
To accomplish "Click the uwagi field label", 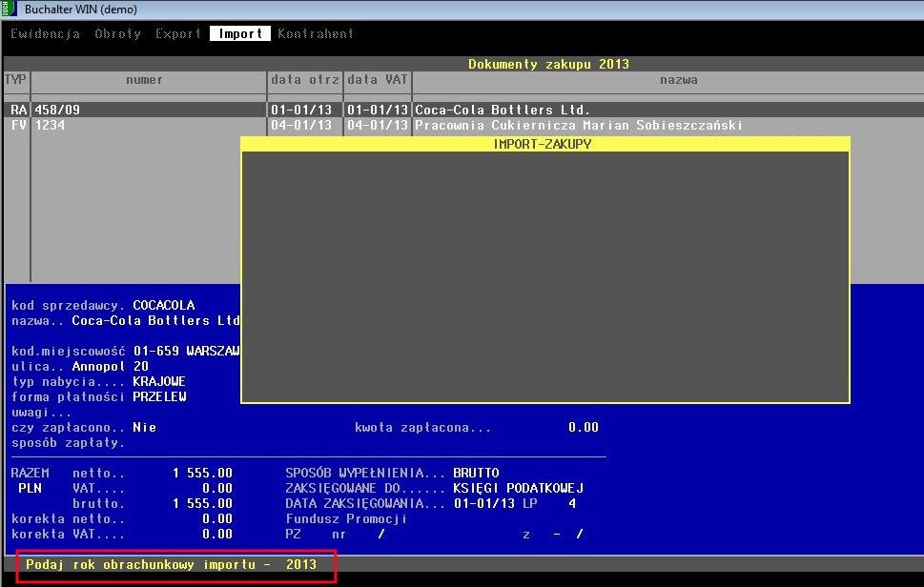I will (x=41, y=412).
